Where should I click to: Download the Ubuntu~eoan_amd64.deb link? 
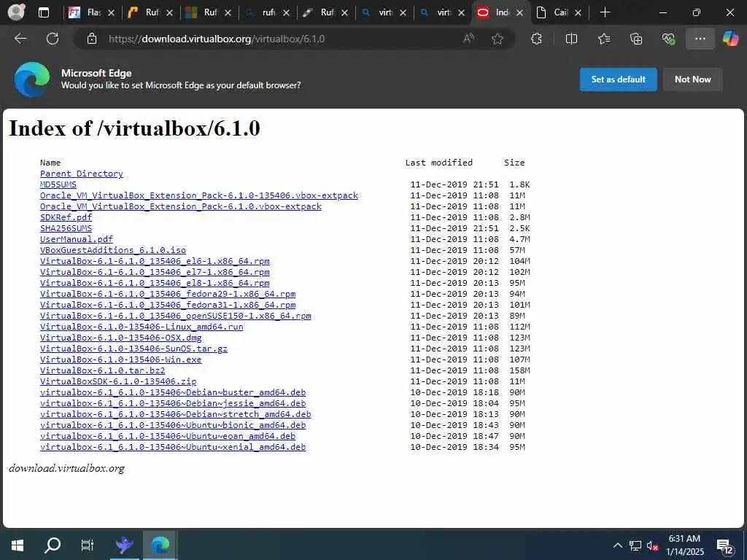pos(168,436)
